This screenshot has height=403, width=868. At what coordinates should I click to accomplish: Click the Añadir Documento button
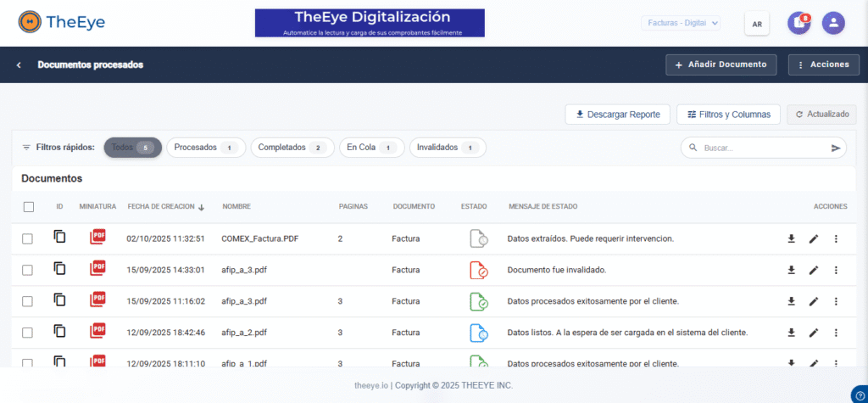[x=721, y=64]
